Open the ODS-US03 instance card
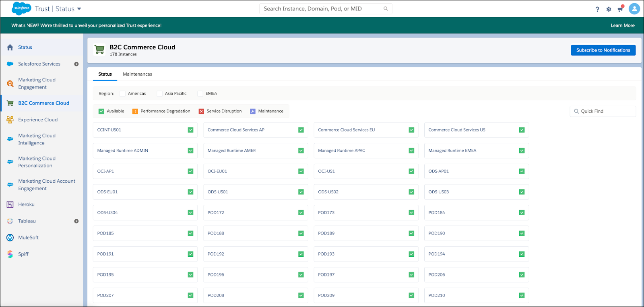The height and width of the screenshot is (307, 644). coord(477,192)
